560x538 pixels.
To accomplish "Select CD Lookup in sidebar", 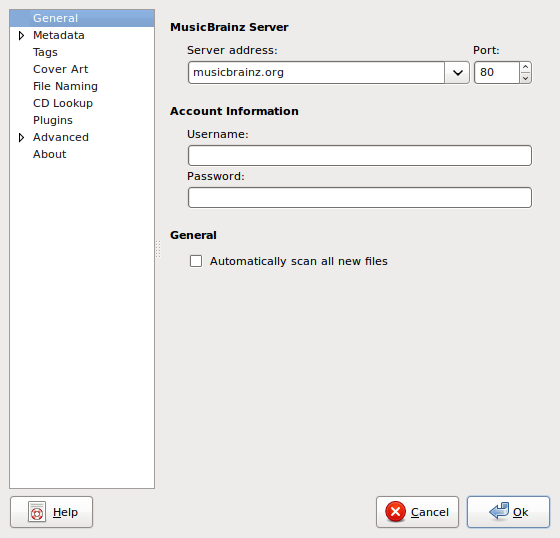I will tap(63, 103).
